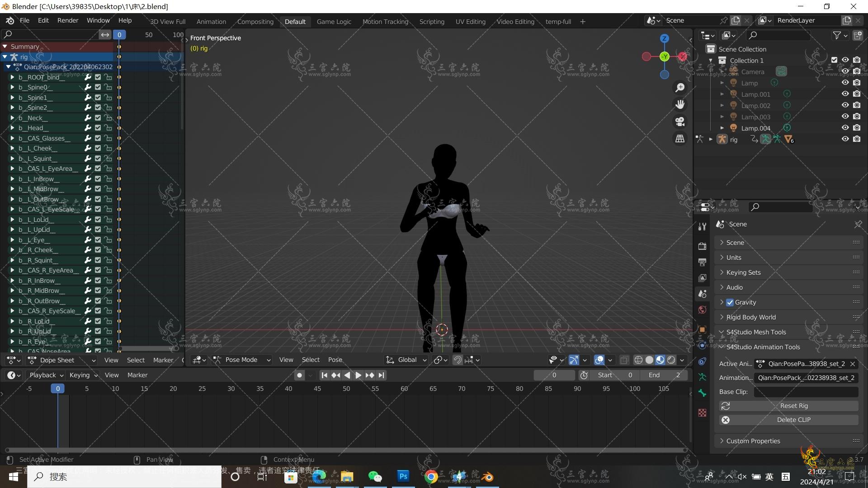The image size is (868, 488).
Task: Expand the Custom Properties panel
Action: tap(789, 441)
